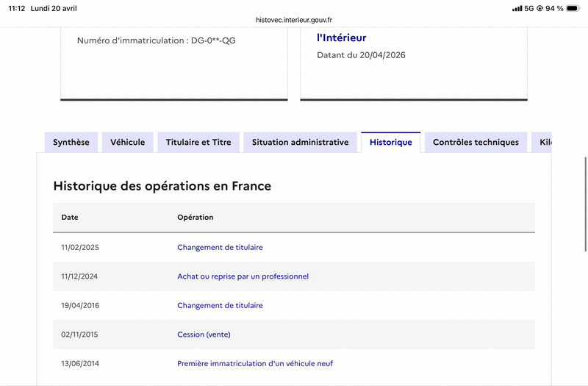Tap the 11:12 clock in status bar
This screenshot has height=386, width=588.
17,8
